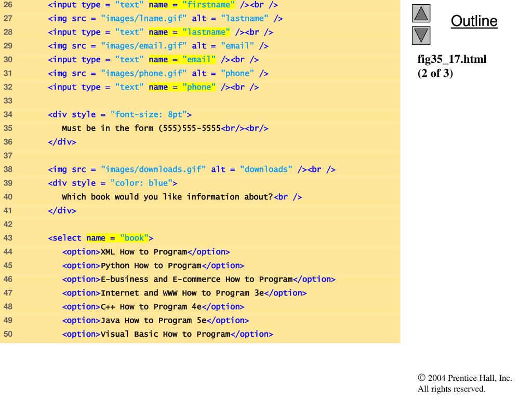
Task: Click the alt = "downloads" attribute
Action: pos(252,169)
